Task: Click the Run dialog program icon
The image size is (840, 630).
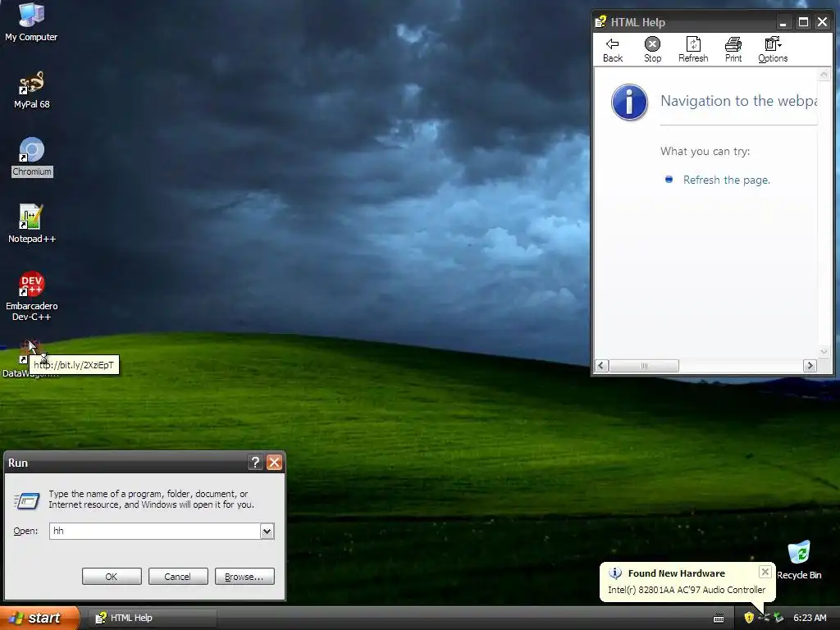Action: [27, 500]
